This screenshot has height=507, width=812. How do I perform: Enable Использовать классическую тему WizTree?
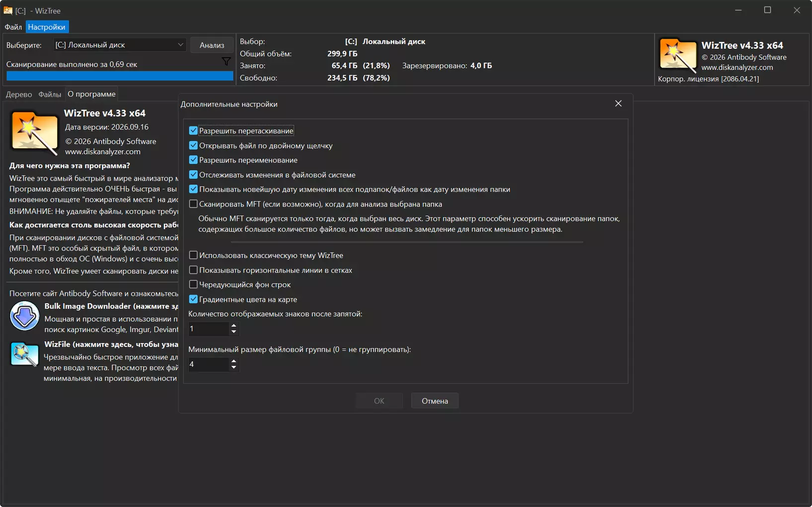click(x=193, y=255)
